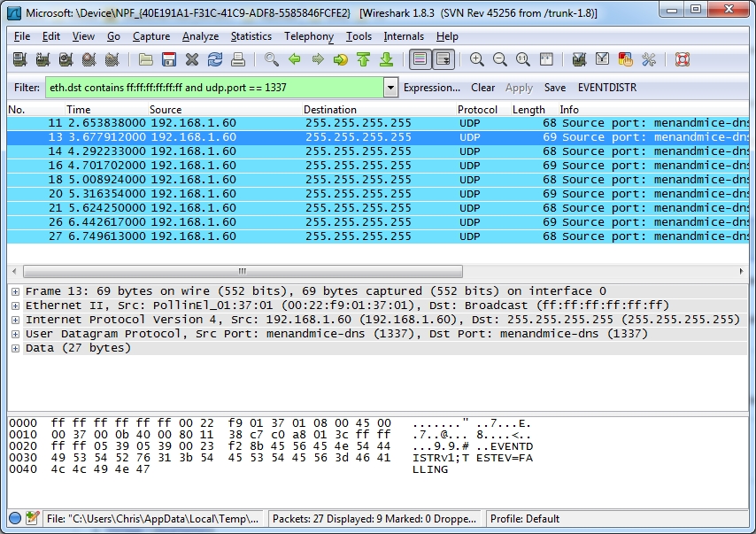Reload the capture file icon
756x534 pixels.
pyautogui.click(x=215, y=59)
